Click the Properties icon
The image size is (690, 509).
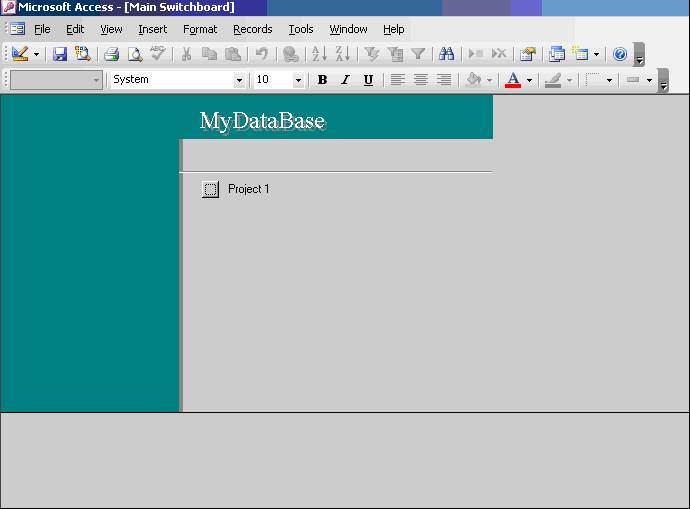(x=528, y=54)
